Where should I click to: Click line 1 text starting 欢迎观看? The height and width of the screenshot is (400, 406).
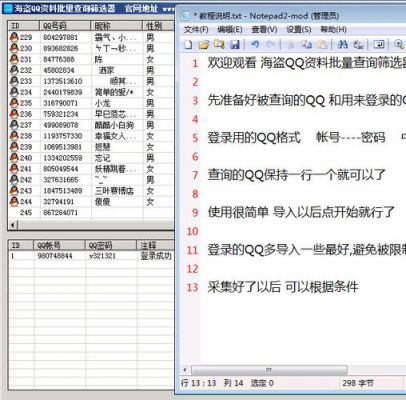(306, 63)
